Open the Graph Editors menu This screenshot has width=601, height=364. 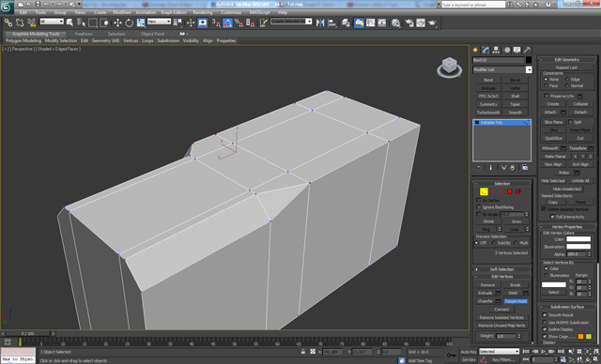tap(173, 12)
